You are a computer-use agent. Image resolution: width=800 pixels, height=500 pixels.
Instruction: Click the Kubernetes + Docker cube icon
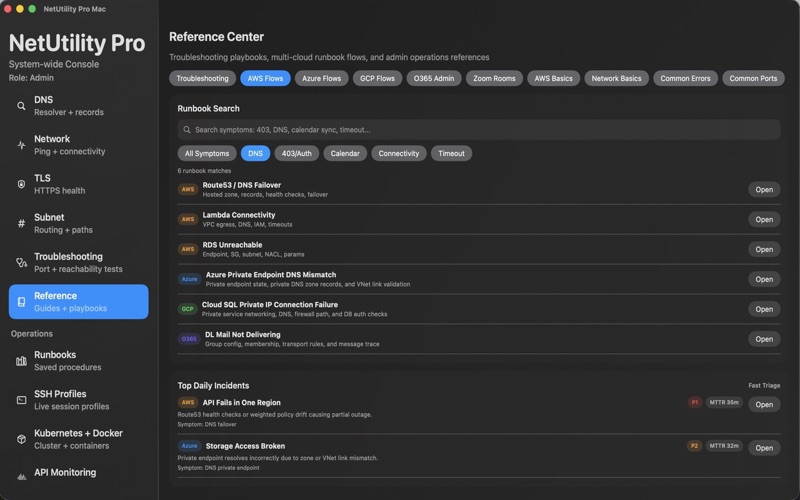pyautogui.click(x=21, y=439)
